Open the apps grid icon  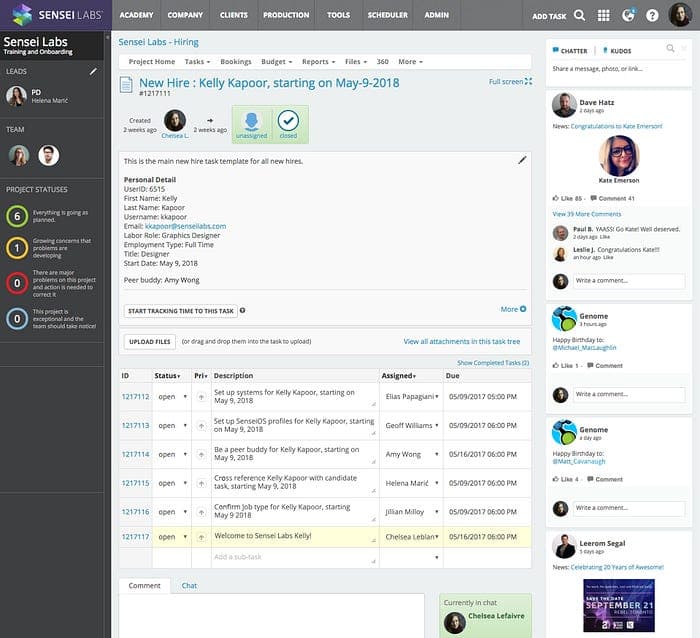coord(604,15)
